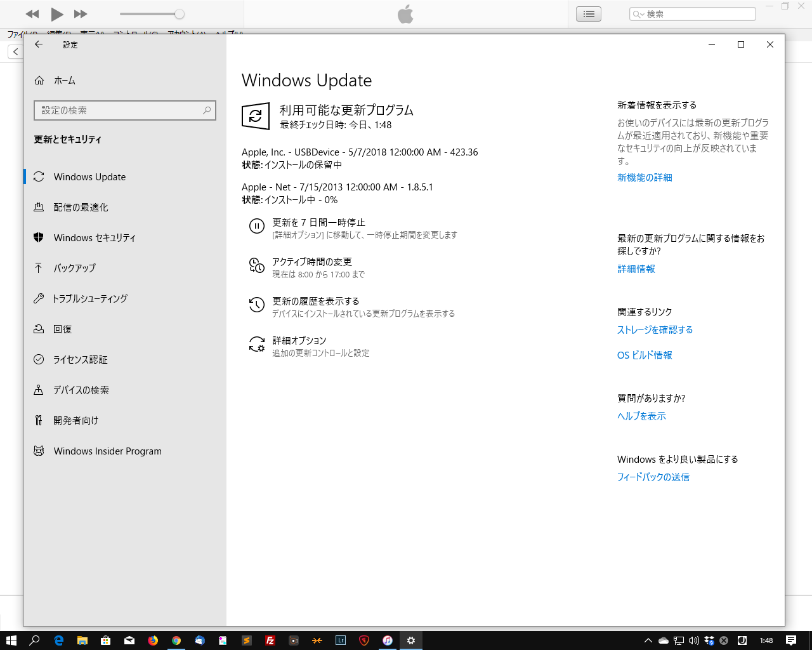Open Microsoft Store from taskbar
This screenshot has height=650, width=812.
pyautogui.click(x=105, y=640)
